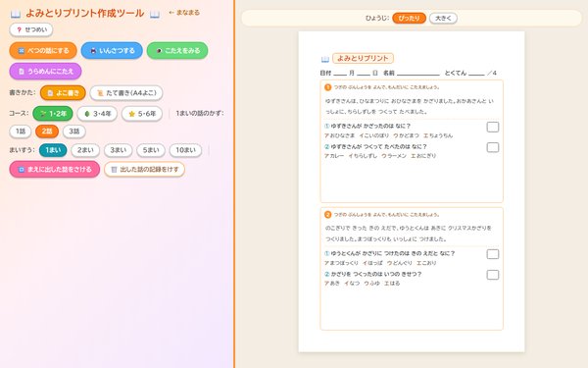588x368 pixels.
Task: Select the よこ書き writing direction
Action: [63, 93]
